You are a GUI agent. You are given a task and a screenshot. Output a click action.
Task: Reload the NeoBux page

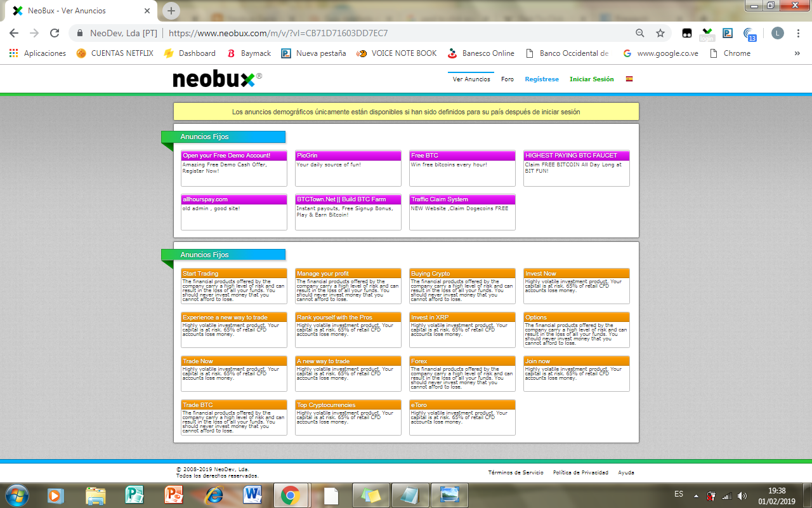pos(55,33)
